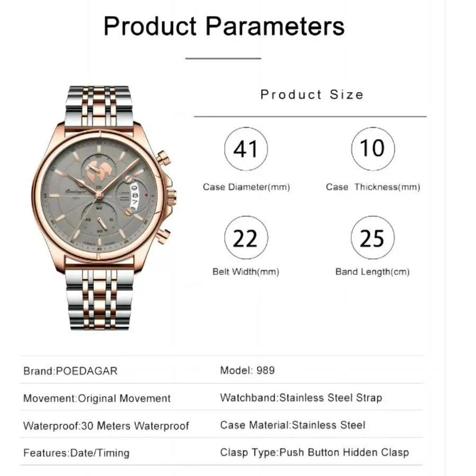Image resolution: width=476 pixels, height=476 pixels.
Task: Click Watchband:Stainless Steel Strap row
Action: click(x=301, y=398)
